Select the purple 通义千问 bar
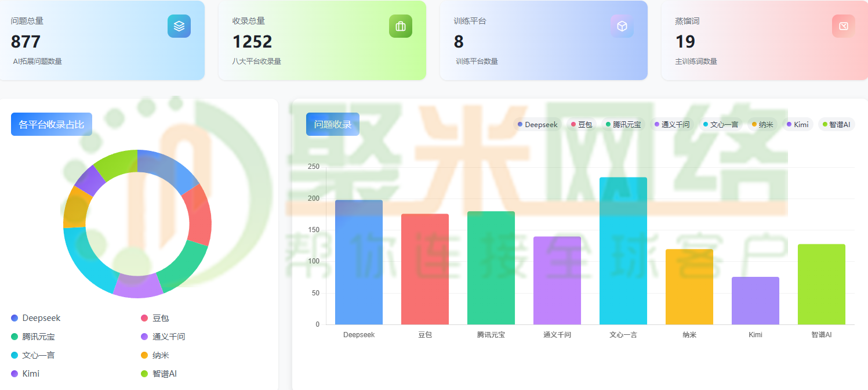The image size is (868, 390). 557,280
